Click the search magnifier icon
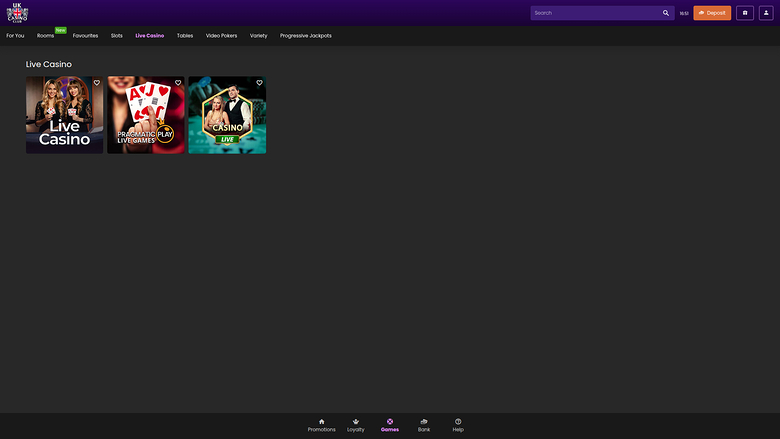780x439 pixels. (666, 13)
